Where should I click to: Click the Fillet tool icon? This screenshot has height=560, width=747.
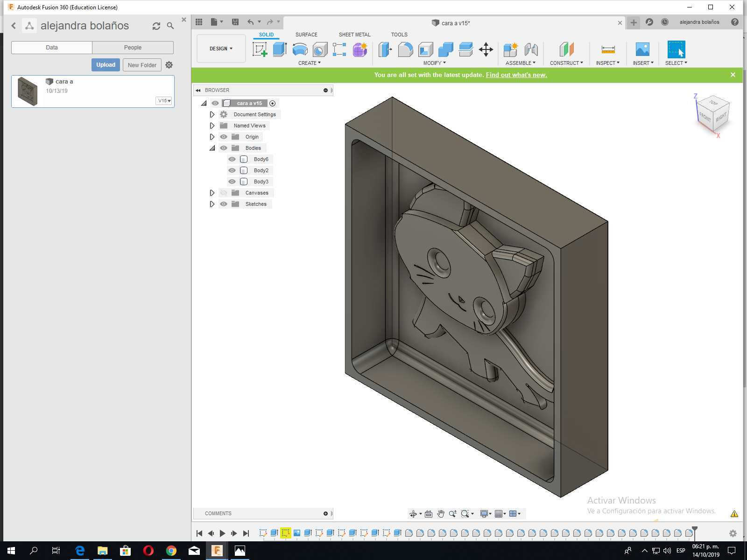tap(405, 49)
